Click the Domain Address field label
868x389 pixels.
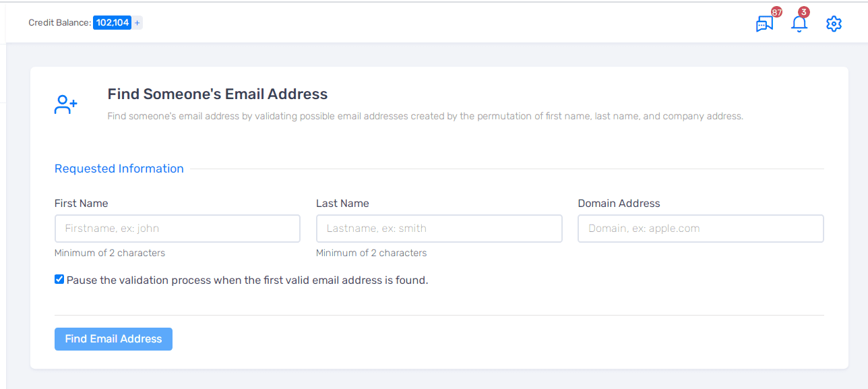click(619, 204)
